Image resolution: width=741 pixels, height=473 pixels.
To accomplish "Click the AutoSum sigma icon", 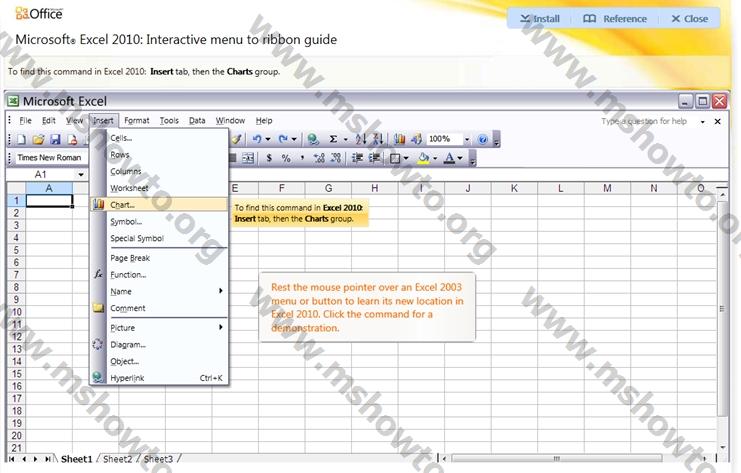I will coord(334,140).
